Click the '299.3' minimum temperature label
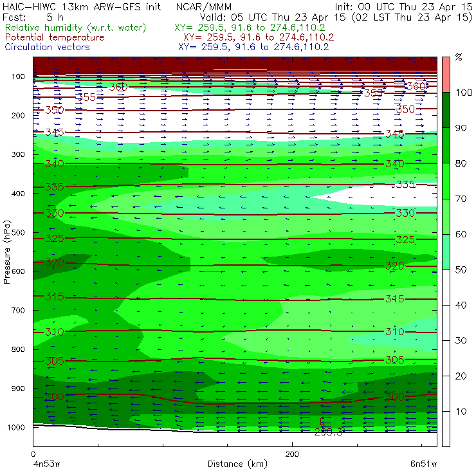Screen dimensions: 476x476 point(328,432)
